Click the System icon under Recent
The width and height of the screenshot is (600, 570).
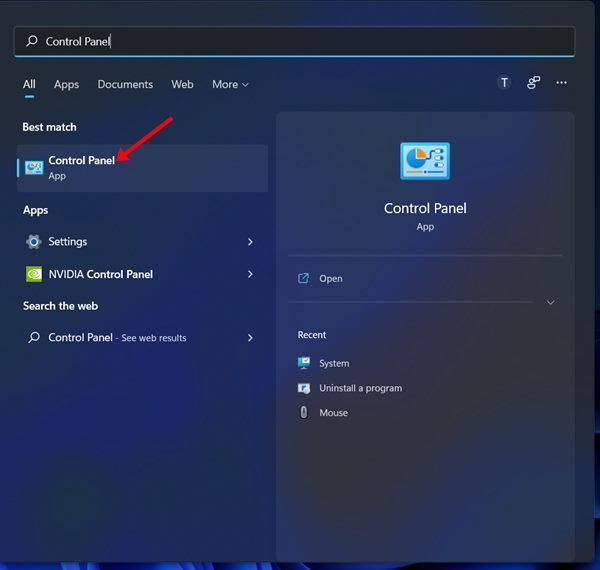(304, 363)
